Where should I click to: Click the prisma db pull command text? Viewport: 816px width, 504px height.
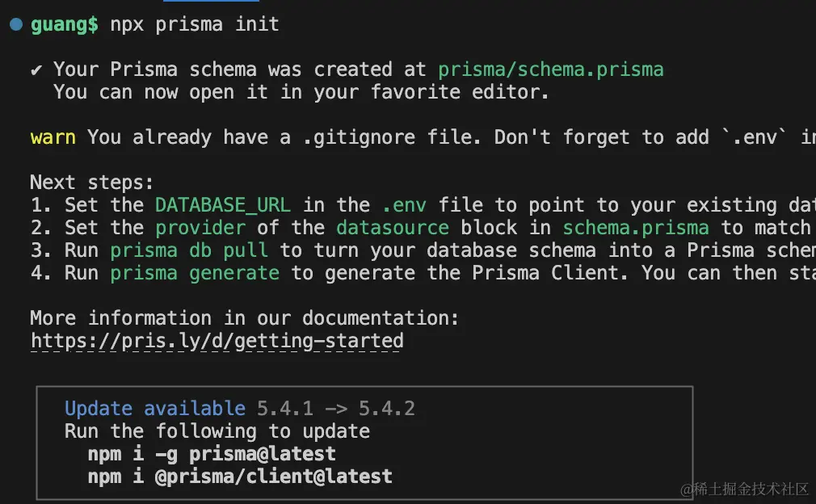pos(189,250)
